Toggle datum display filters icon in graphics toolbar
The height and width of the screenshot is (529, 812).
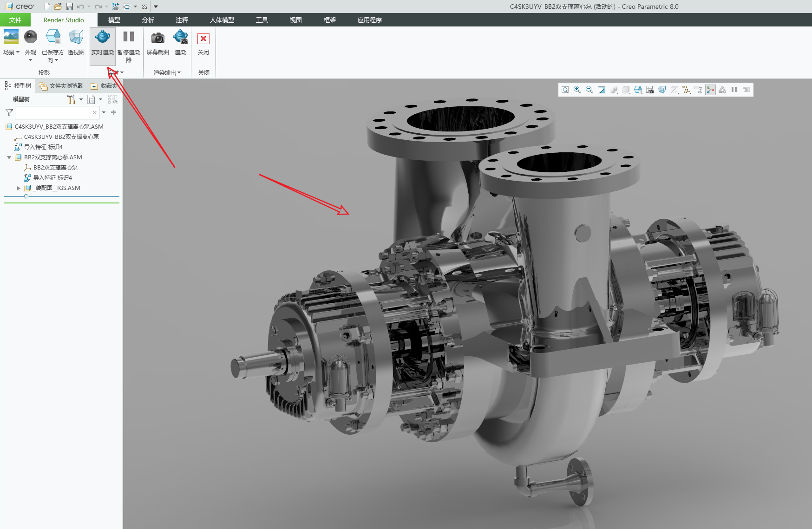tap(686, 90)
